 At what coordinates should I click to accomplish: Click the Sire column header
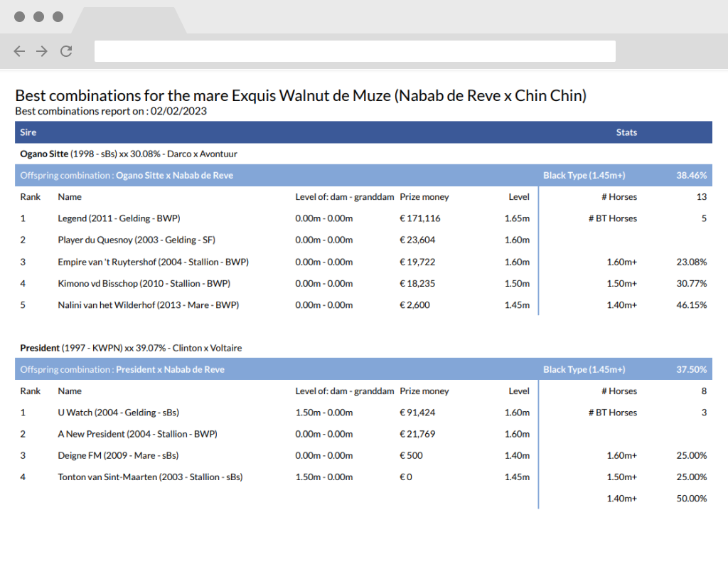(x=28, y=132)
